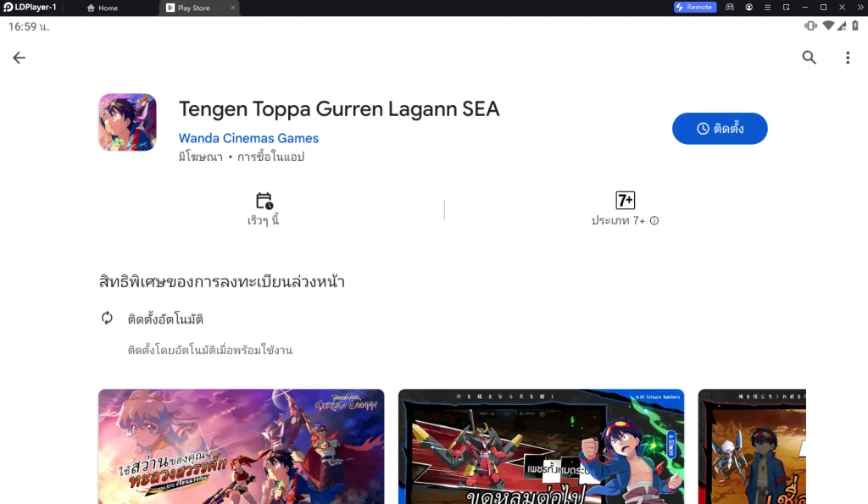
Task: Maximize the LDPlayer window
Action: 823,7
